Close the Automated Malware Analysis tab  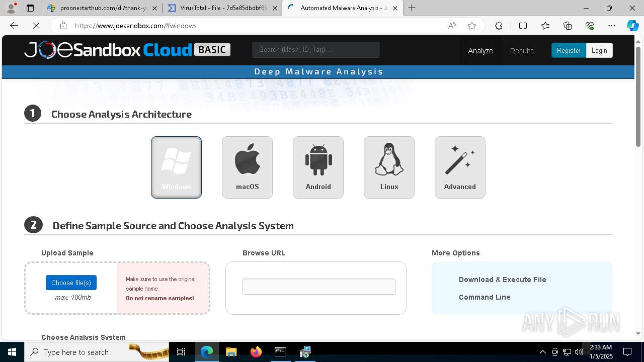click(395, 8)
